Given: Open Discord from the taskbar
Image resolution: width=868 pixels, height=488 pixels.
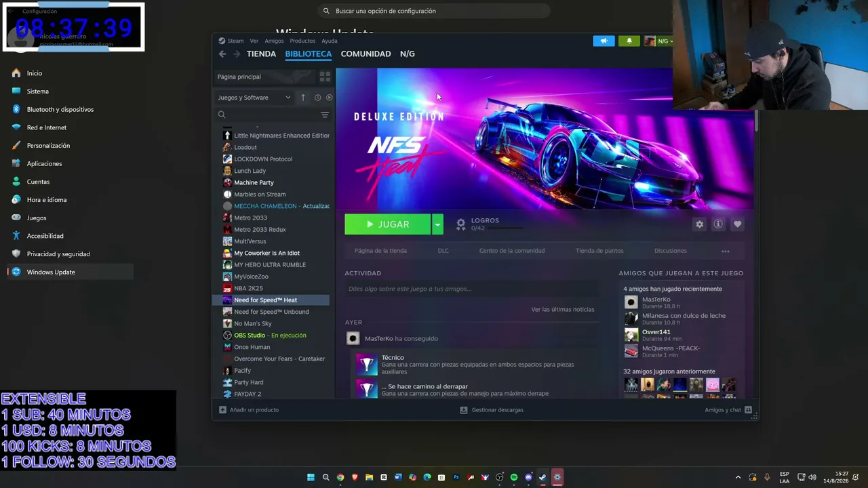Looking at the screenshot, I should 528,477.
